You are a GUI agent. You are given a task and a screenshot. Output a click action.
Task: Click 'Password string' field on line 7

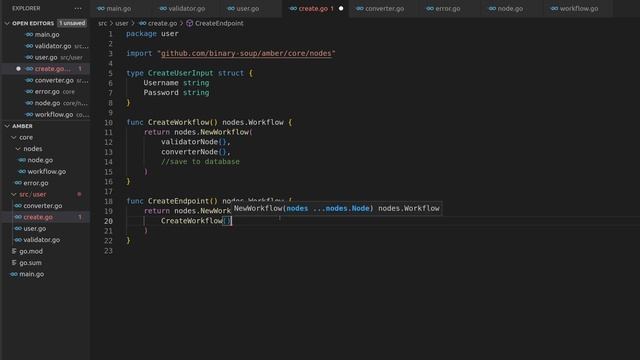coord(176,93)
